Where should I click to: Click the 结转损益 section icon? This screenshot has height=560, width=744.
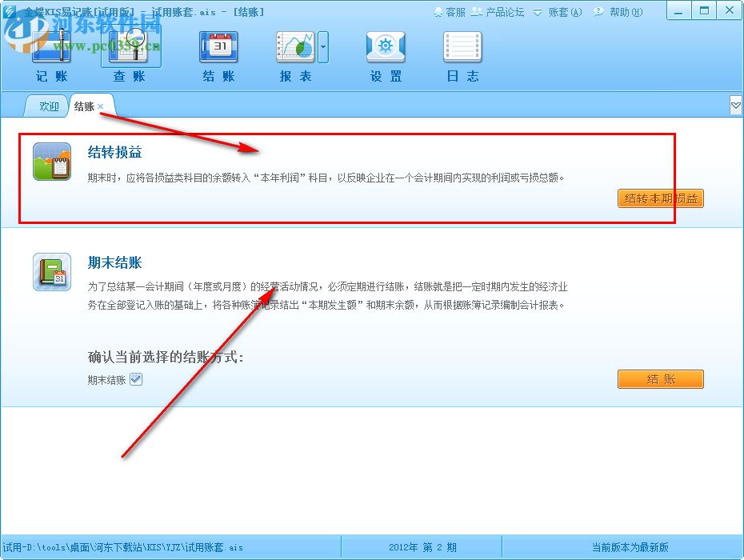51,159
